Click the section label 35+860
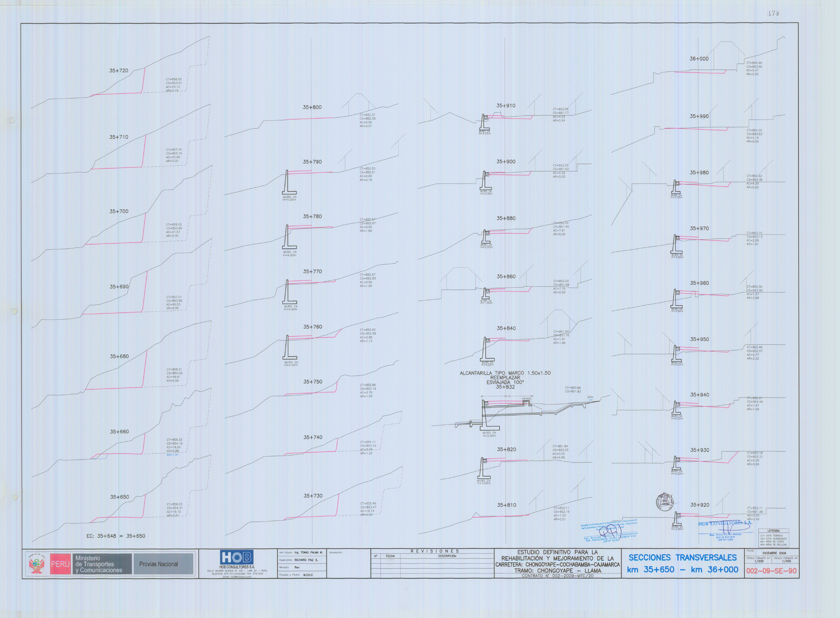840x618 pixels. 506,276
